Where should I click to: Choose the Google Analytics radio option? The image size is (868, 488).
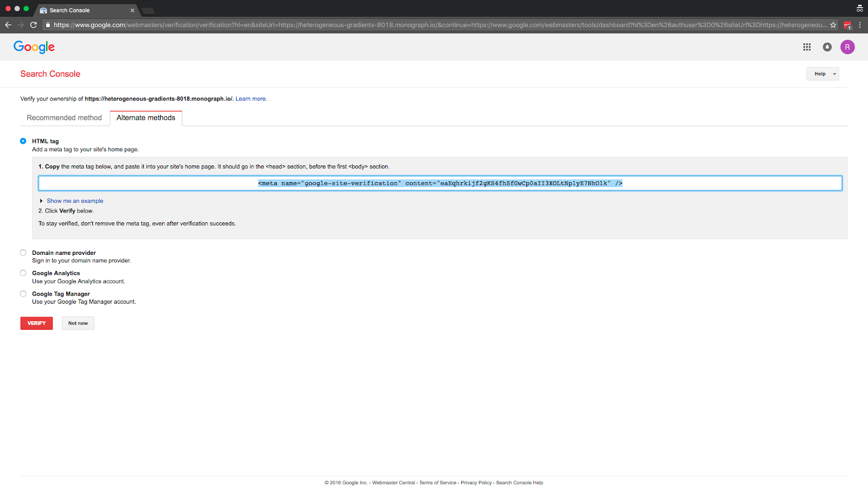click(23, 273)
